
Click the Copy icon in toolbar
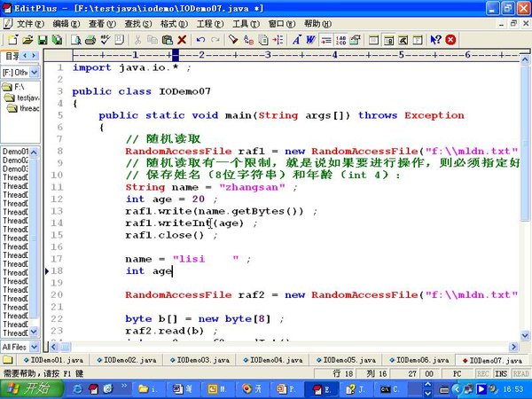(x=153, y=40)
